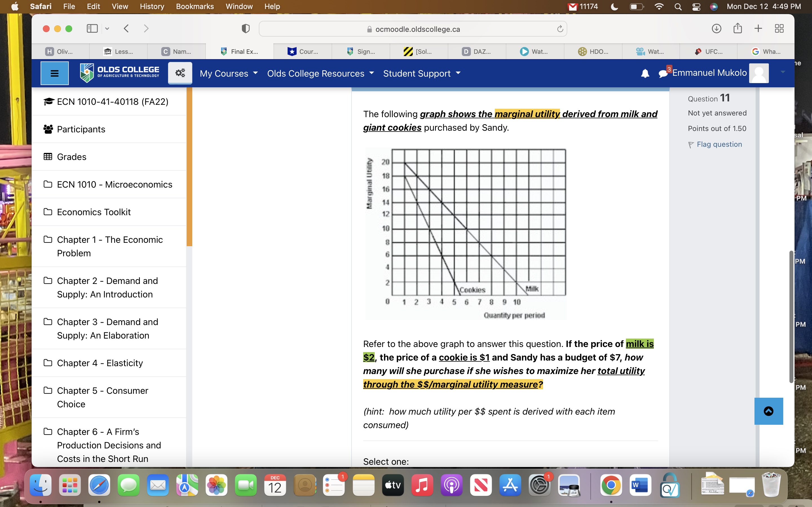
Task: Open the notifications bell icon
Action: 645,74
